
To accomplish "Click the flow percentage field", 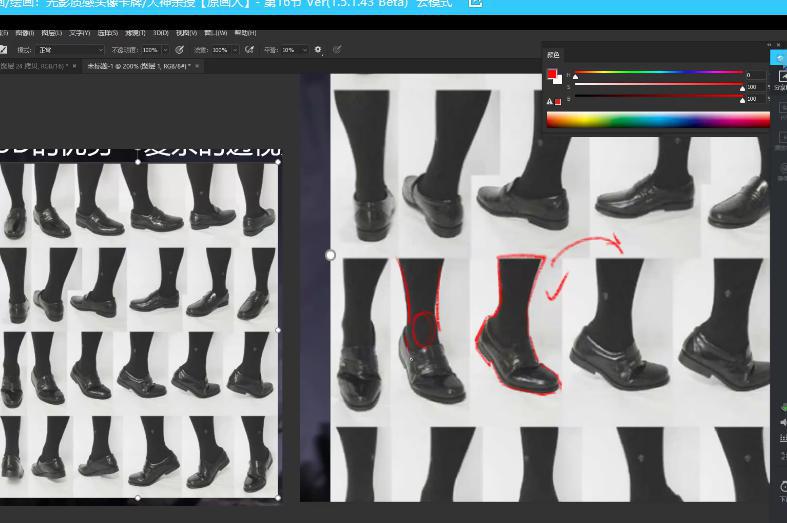I will (220, 50).
